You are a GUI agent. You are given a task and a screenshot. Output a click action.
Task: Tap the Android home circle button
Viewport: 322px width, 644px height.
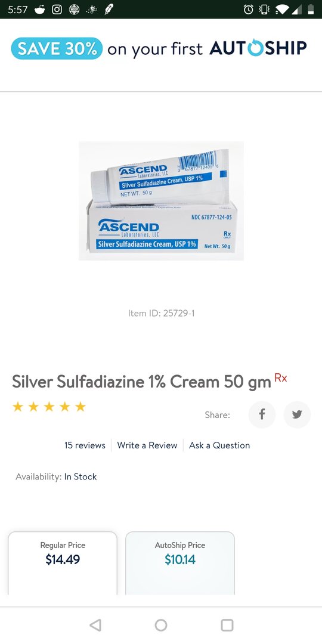pos(161,625)
